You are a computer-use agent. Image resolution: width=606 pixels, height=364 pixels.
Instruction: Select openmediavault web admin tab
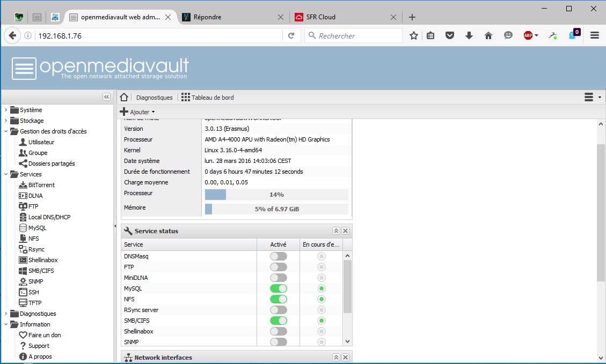tap(120, 17)
